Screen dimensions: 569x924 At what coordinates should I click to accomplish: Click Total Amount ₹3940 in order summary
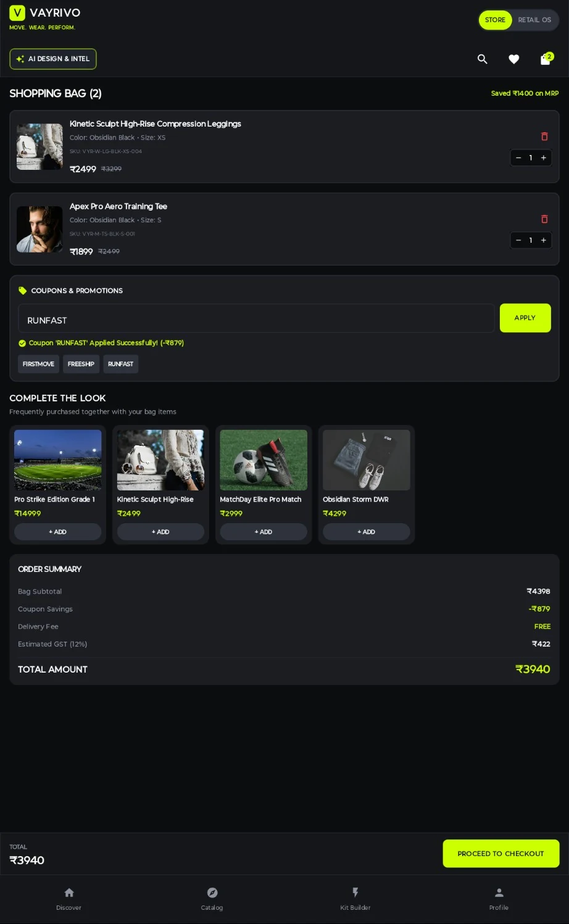pos(533,669)
